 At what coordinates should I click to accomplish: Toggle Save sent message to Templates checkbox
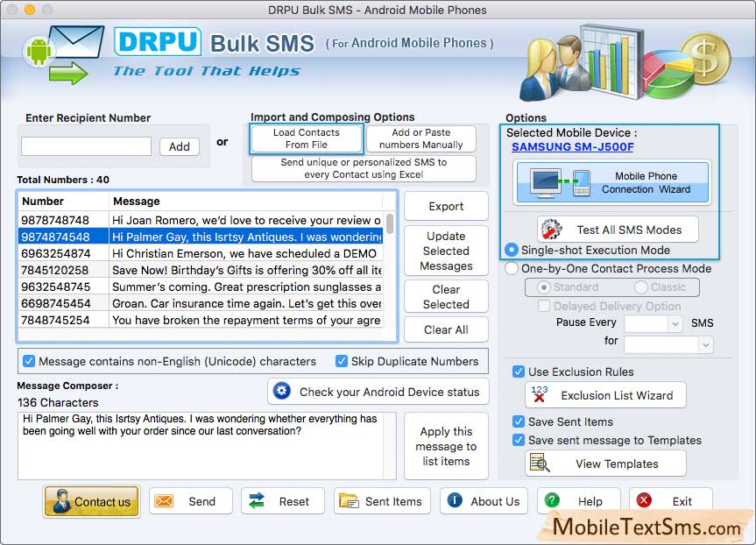click(x=519, y=440)
